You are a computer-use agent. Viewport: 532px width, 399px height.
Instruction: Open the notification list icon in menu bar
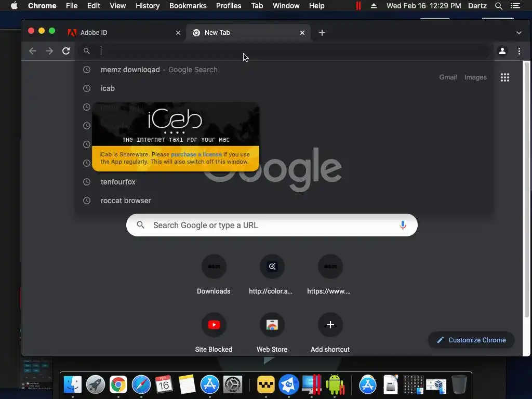515,6
